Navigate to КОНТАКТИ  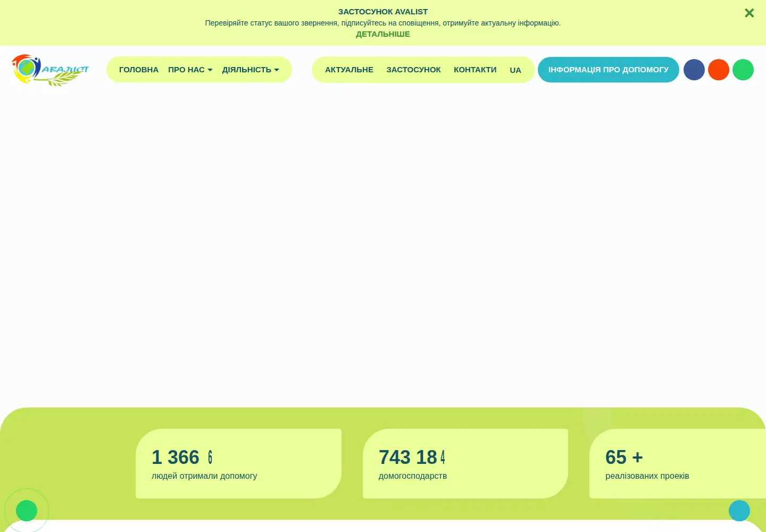click(475, 70)
